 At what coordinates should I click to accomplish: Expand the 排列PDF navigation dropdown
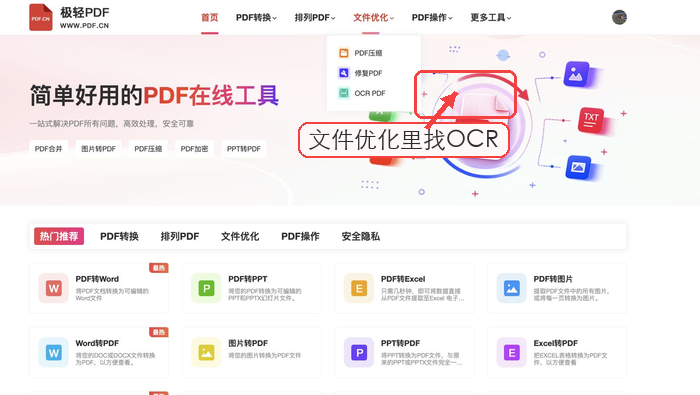click(x=315, y=17)
